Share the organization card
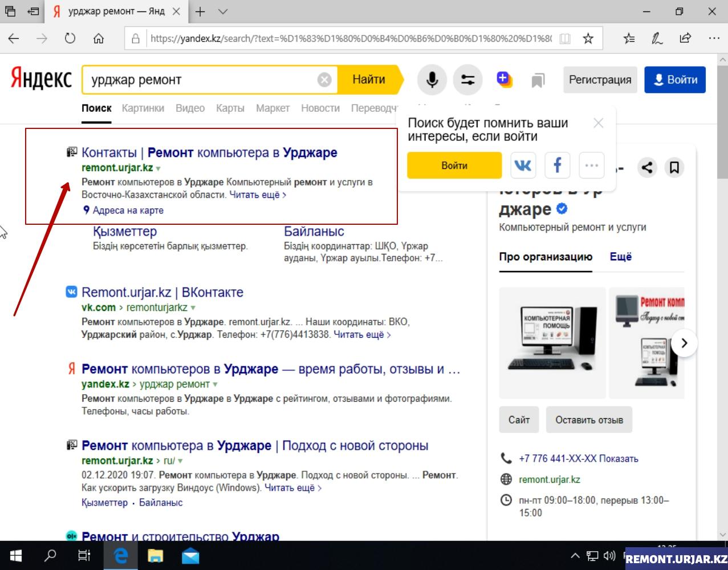728x570 pixels. (647, 167)
